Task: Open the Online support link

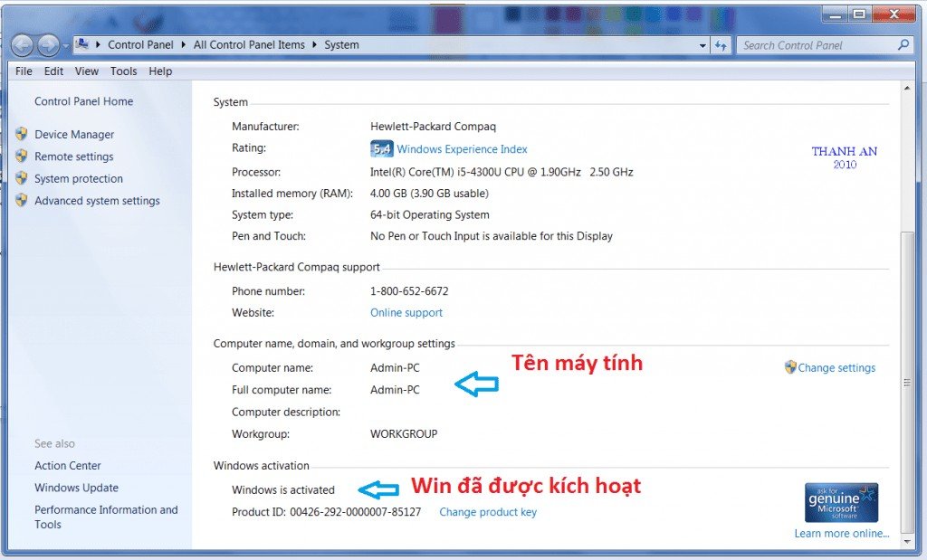Action: [406, 312]
